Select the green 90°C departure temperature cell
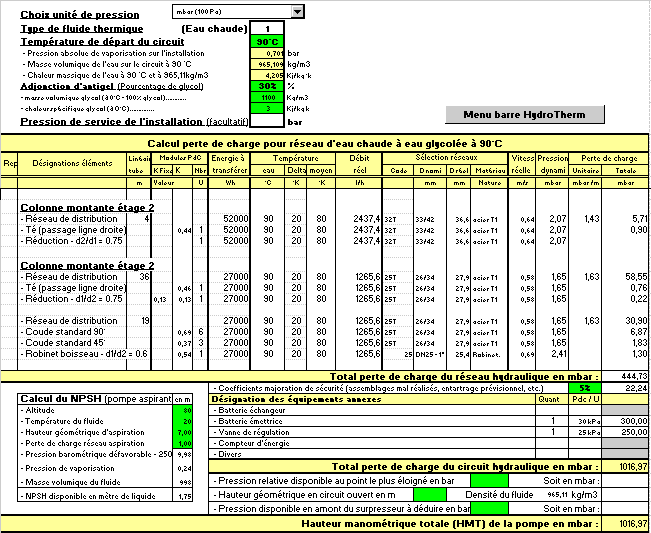 click(267, 42)
